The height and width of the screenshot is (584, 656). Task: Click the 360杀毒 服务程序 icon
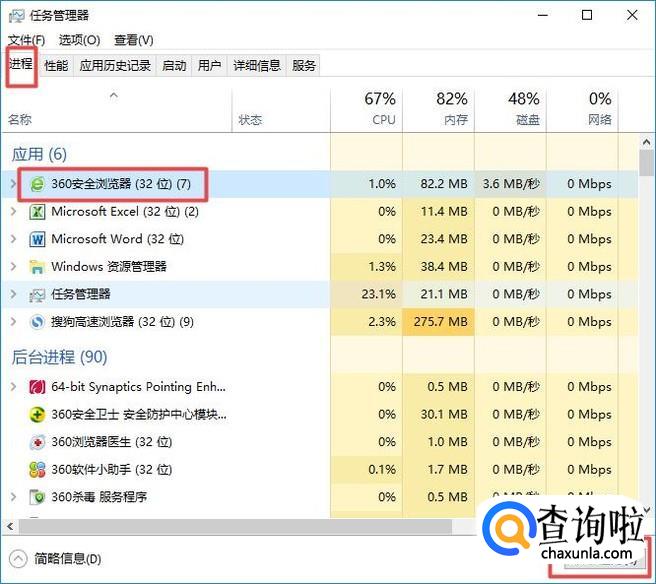(x=37, y=497)
